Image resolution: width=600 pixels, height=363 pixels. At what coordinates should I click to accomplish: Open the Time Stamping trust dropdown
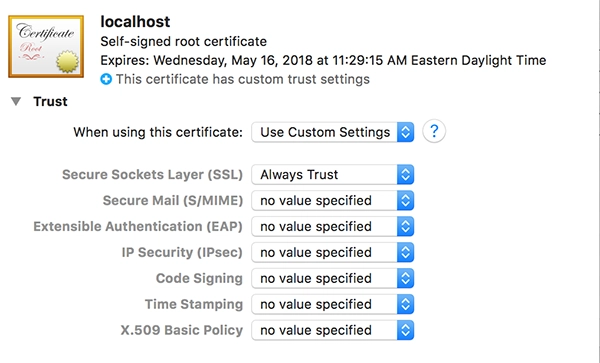[x=333, y=304]
